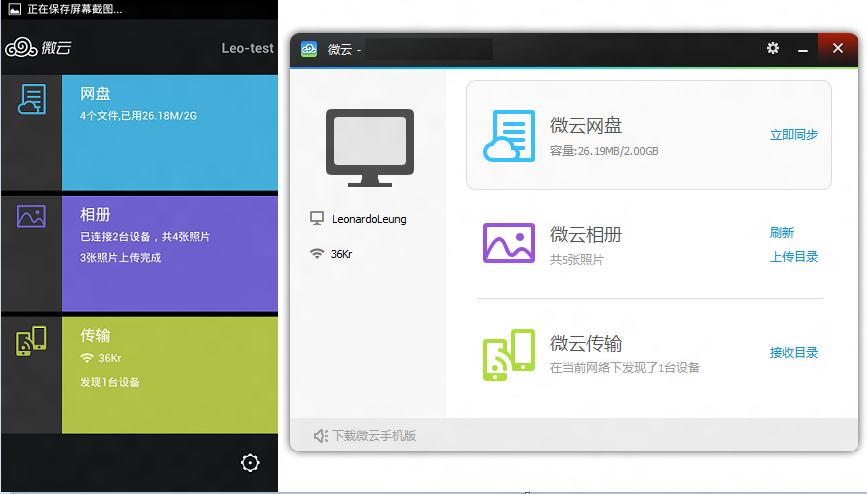Click small monitor icon beside LeonardoLeung

click(317, 219)
